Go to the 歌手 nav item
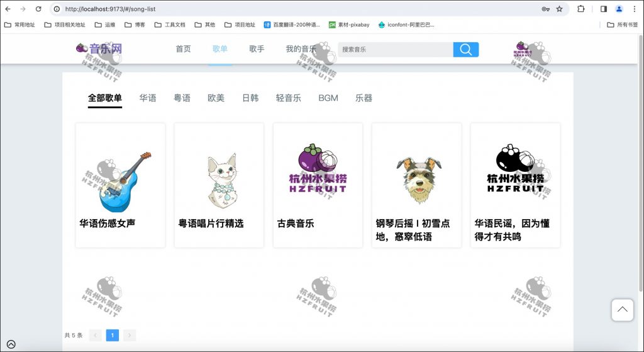The image size is (644, 352). click(x=257, y=49)
